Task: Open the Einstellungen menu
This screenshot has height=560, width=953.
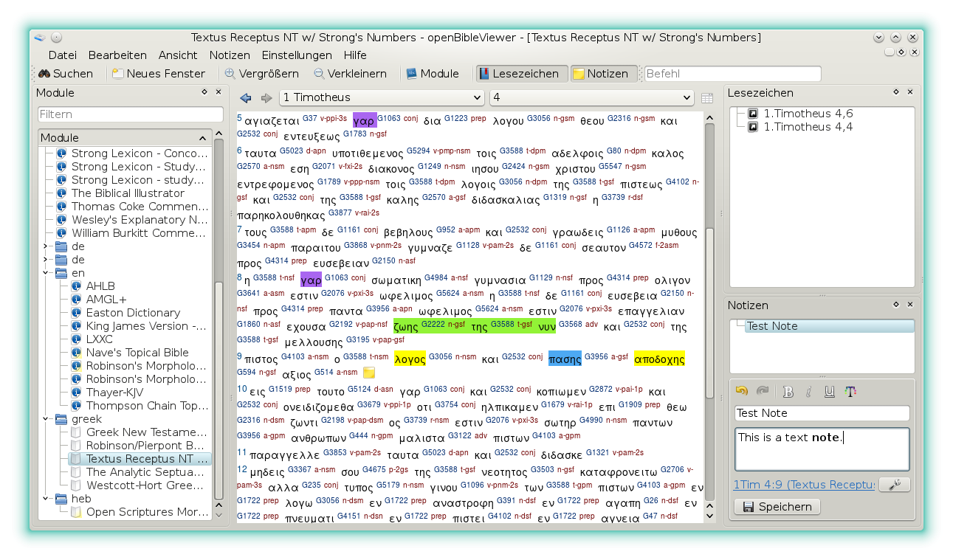Action: coord(297,55)
